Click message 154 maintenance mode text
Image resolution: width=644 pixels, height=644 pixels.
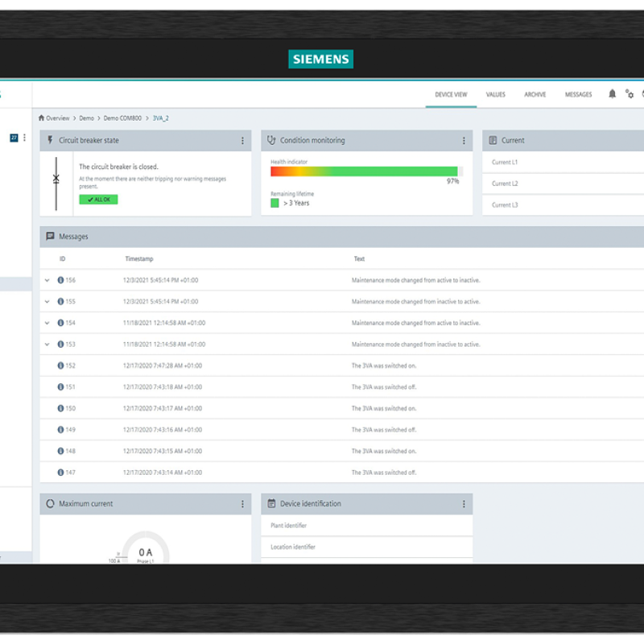point(415,323)
